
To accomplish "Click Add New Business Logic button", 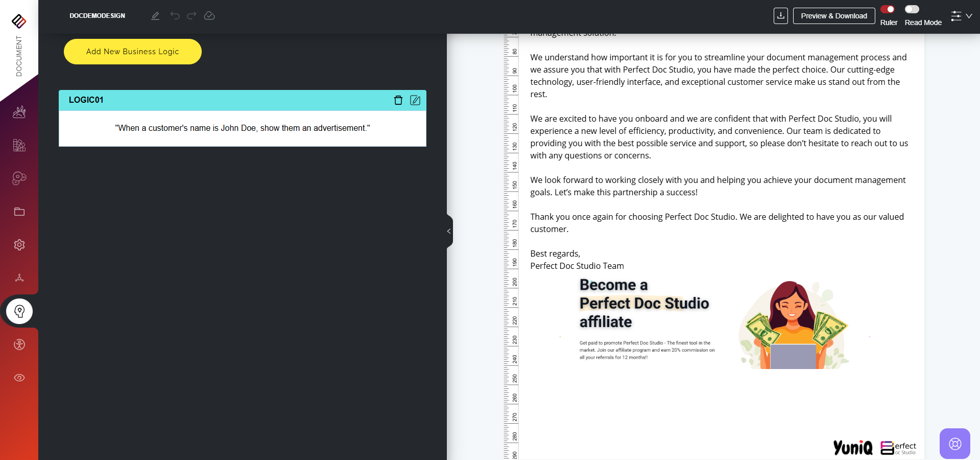I will (133, 52).
